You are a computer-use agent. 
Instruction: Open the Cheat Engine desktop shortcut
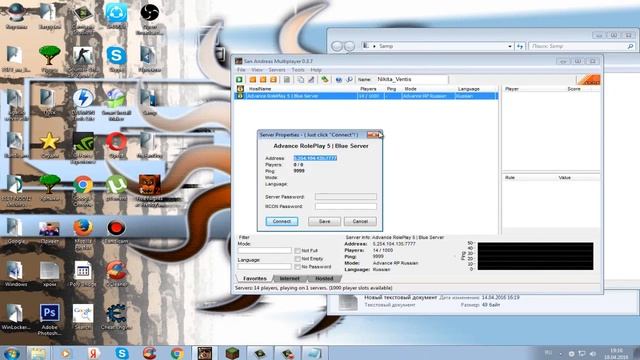click(116, 316)
